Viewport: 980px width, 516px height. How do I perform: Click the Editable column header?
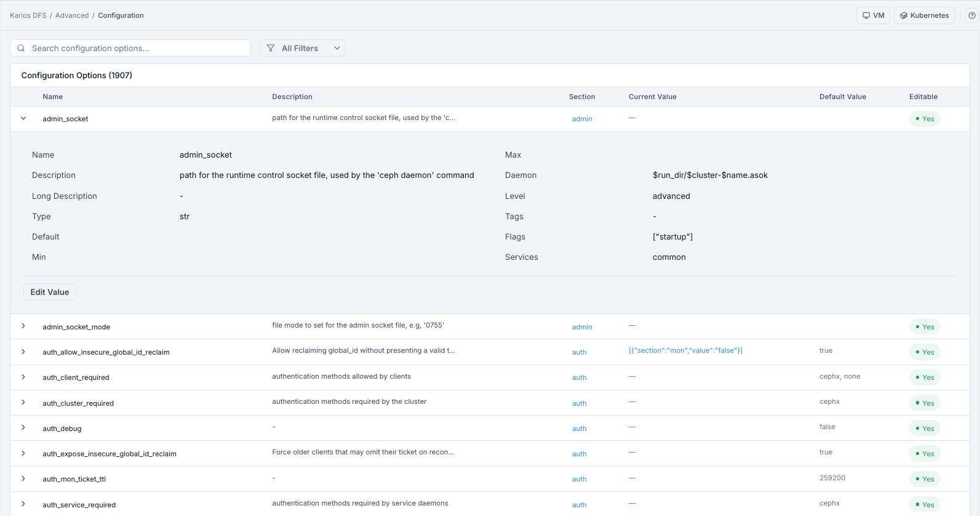click(x=923, y=97)
